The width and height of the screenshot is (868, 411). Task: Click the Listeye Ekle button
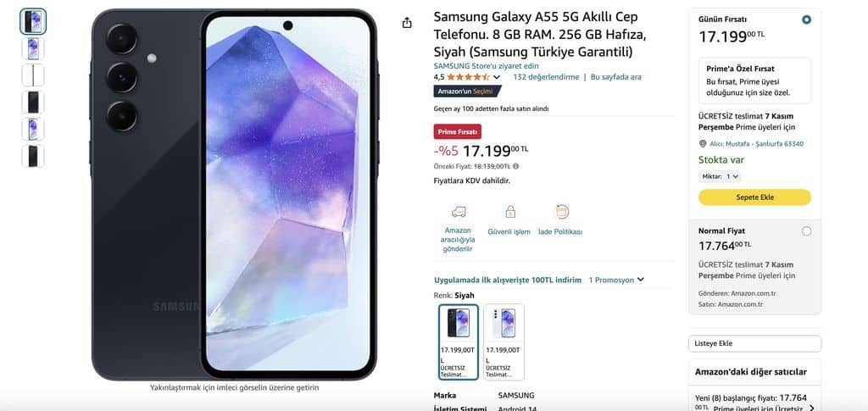coord(754,343)
